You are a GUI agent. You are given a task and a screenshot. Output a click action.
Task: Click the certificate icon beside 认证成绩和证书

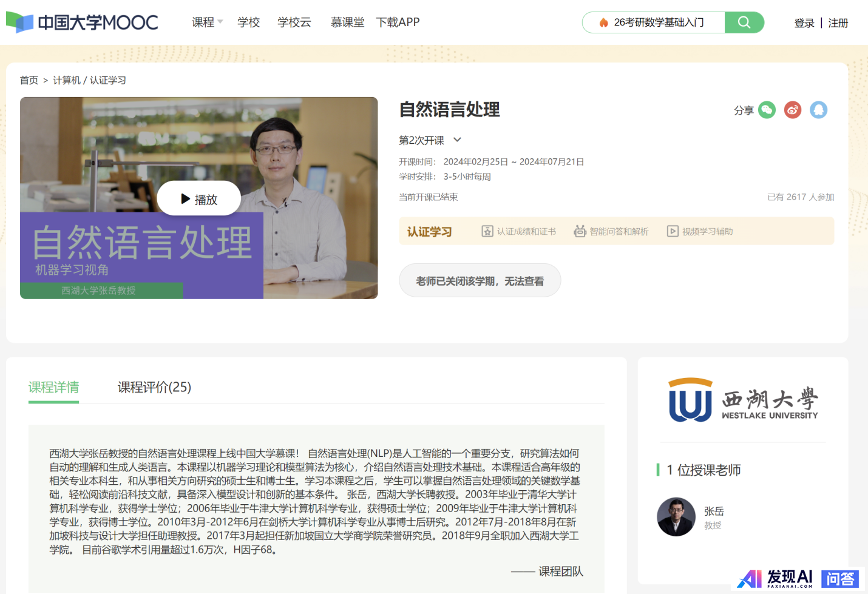pos(487,231)
